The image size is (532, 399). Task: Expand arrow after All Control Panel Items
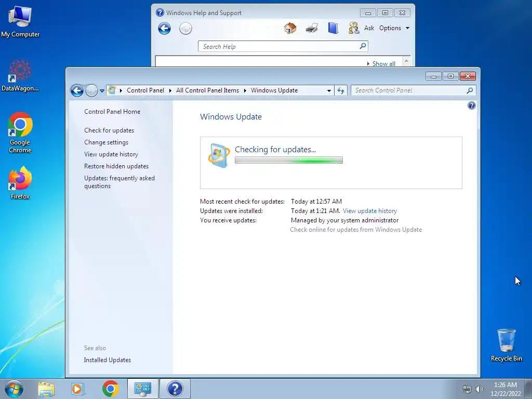pos(245,90)
